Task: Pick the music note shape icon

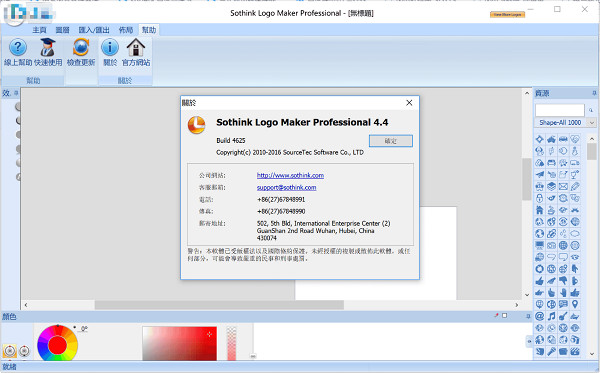Action: click(x=551, y=316)
